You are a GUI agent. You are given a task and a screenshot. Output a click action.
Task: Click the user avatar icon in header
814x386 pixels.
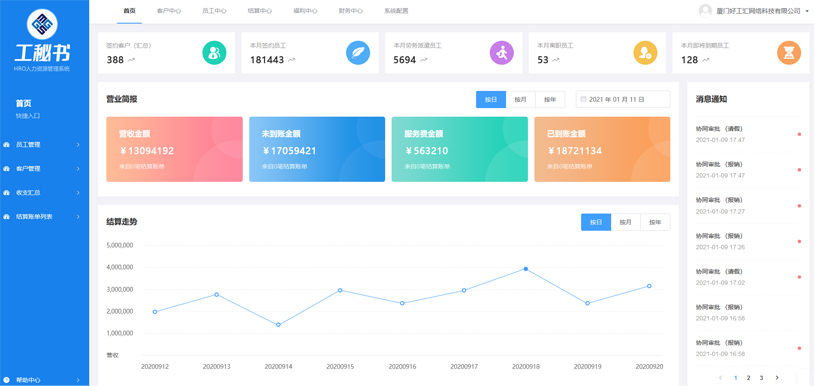point(705,11)
